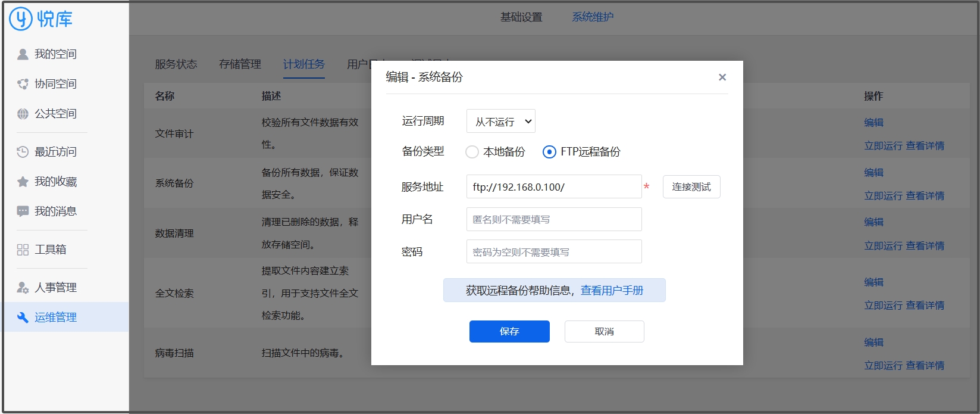This screenshot has width=980, height=414.
Task: Expand the 运行周期 dropdown
Action: click(501, 122)
